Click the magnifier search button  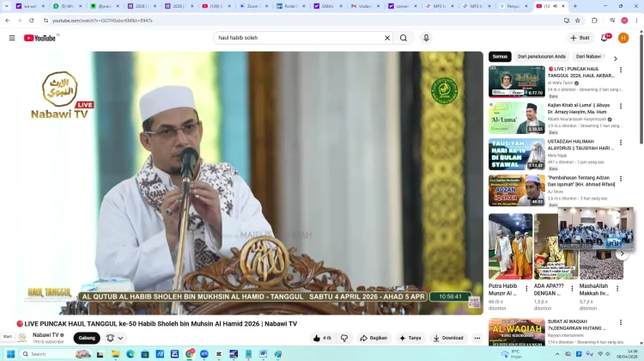pyautogui.click(x=404, y=38)
